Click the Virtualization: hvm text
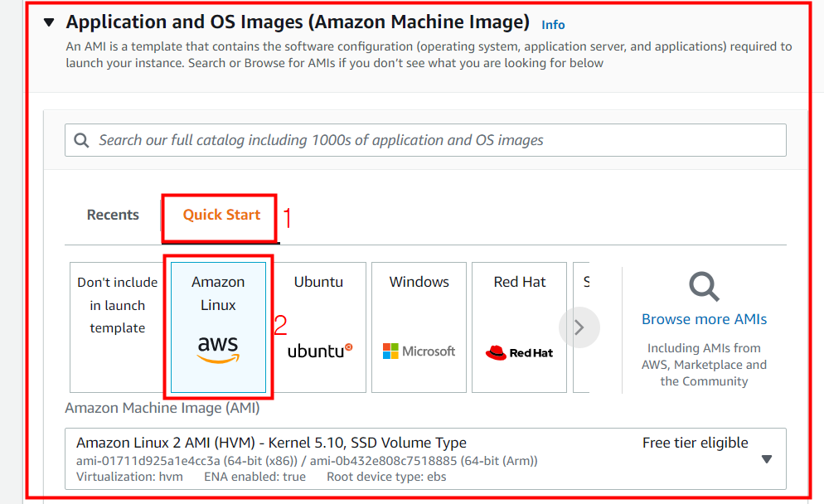This screenshot has height=504, width=824. pos(130,477)
